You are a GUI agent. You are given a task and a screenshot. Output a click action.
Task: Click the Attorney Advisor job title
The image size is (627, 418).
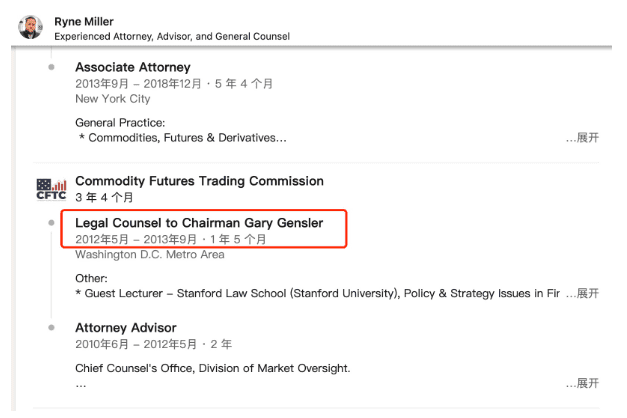(125, 328)
